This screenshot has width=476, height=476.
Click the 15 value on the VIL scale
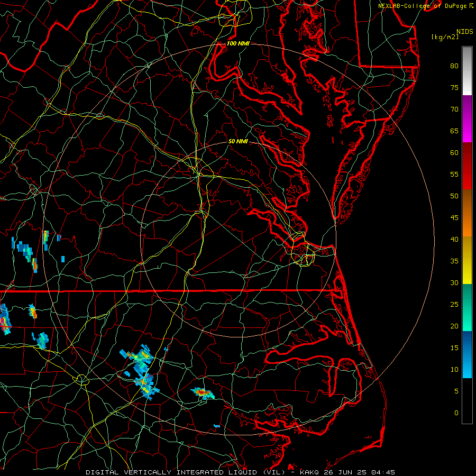tap(454, 348)
